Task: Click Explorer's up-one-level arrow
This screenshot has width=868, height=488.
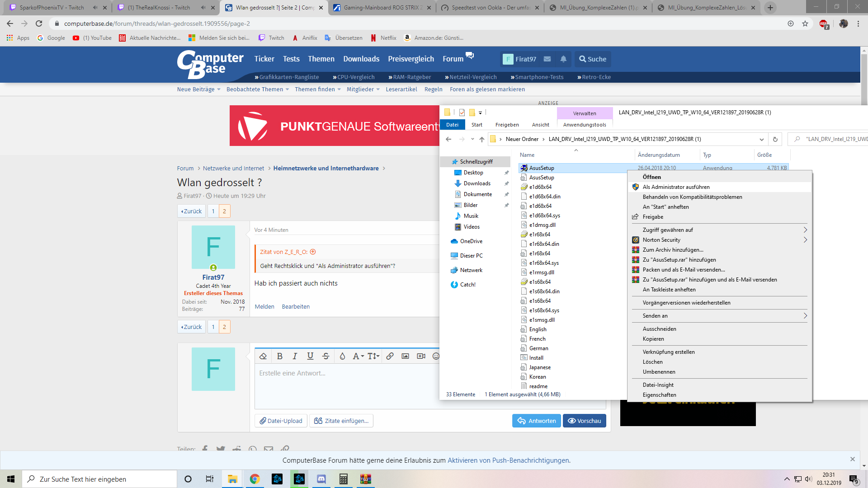Action: (482, 139)
